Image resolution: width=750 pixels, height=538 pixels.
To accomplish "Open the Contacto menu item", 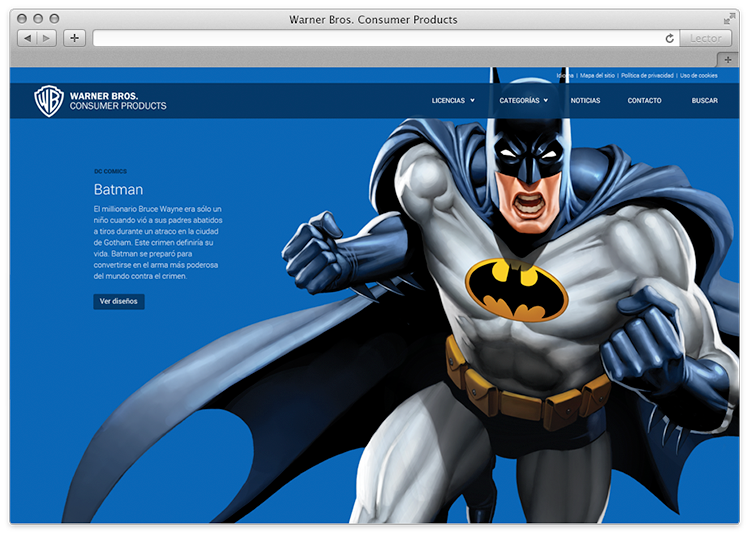I will pyautogui.click(x=644, y=101).
